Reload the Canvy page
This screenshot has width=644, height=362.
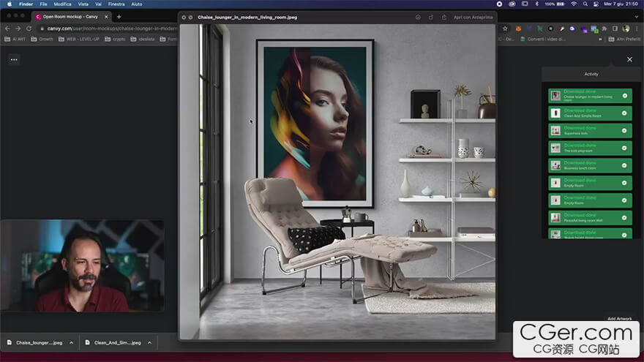coord(29,29)
